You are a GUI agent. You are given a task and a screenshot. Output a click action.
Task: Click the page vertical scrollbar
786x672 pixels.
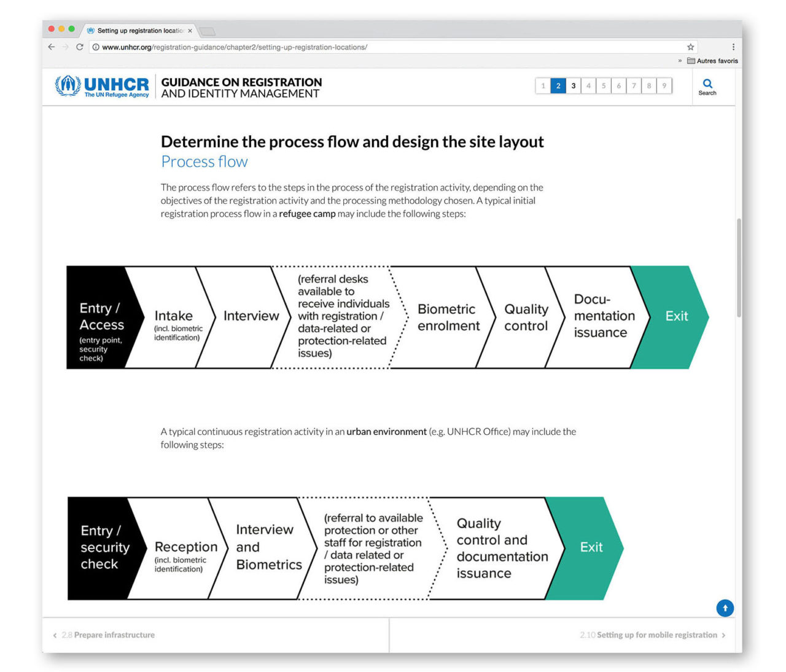(739, 268)
